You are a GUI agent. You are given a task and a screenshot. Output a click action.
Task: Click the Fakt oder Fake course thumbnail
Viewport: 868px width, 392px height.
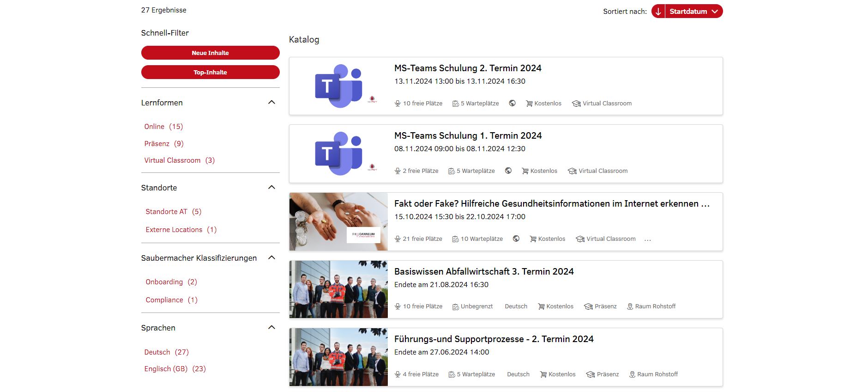tap(338, 222)
